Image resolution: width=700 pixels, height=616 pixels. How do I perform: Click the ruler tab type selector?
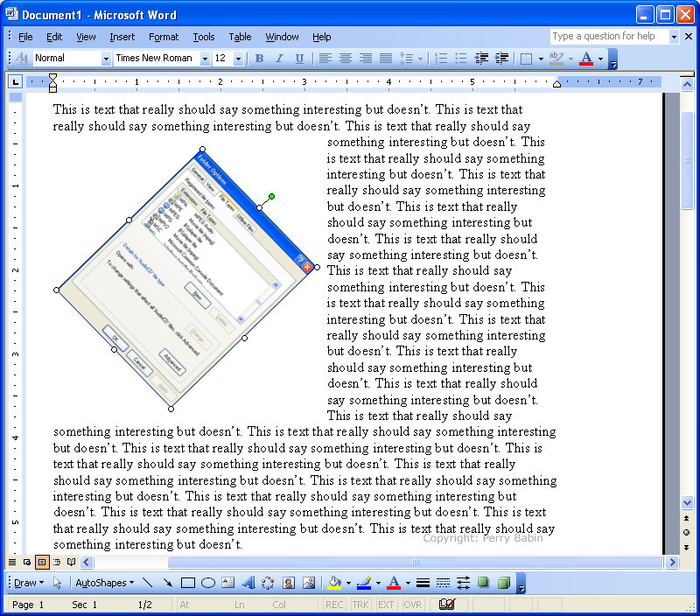point(15,81)
